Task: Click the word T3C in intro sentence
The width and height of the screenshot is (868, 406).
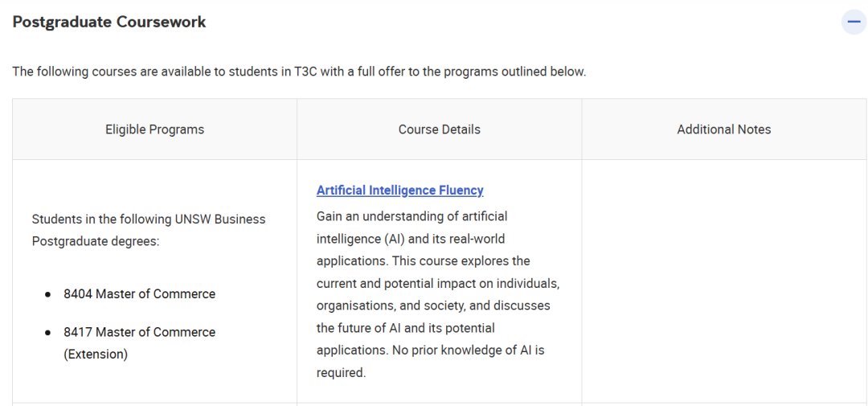Action: [308, 72]
